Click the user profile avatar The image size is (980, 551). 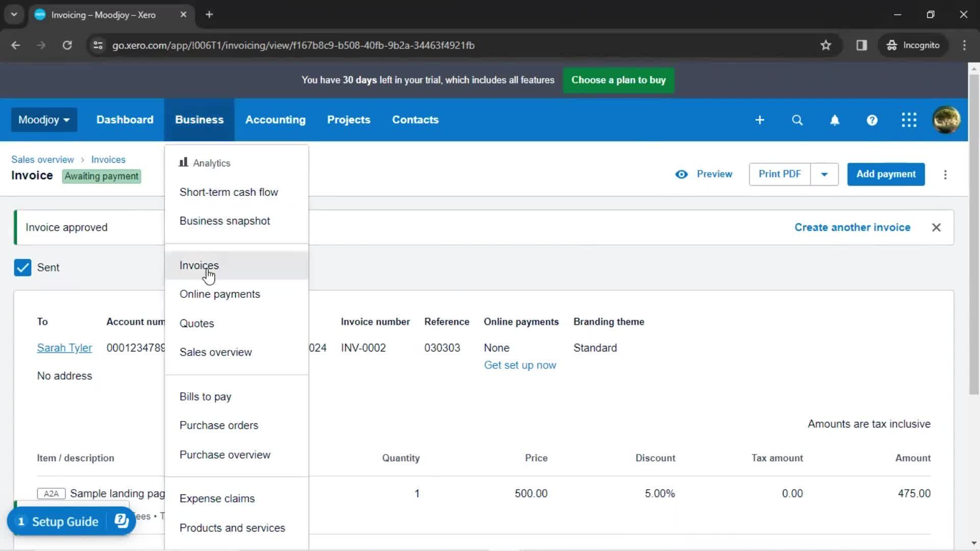946,120
